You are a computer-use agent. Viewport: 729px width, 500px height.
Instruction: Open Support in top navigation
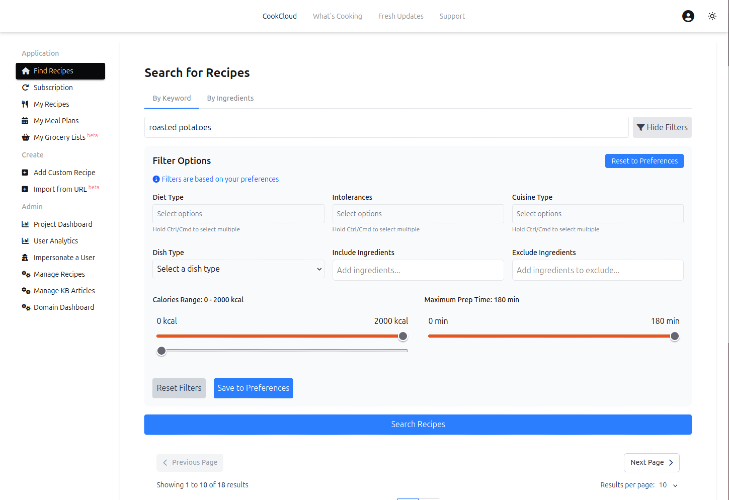pos(452,16)
